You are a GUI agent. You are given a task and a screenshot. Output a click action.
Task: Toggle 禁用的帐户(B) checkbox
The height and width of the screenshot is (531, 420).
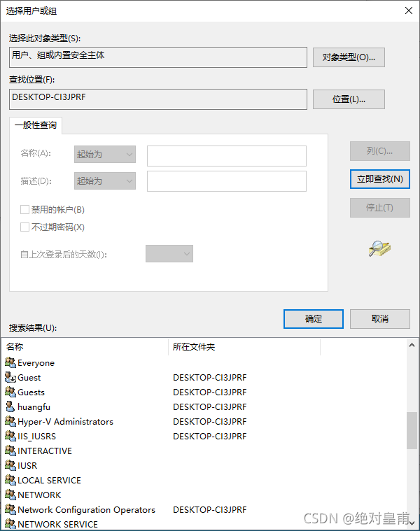[24, 210]
